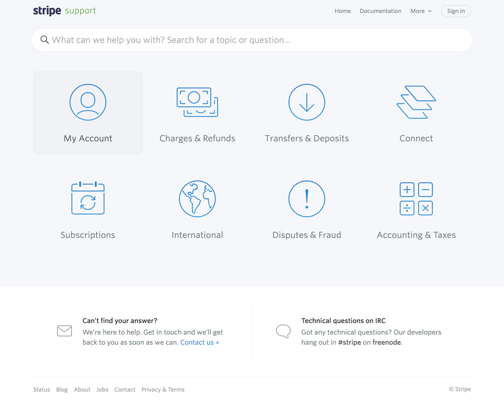Select the Disputes & Fraud exclamation icon
The image size is (504, 420).
tap(307, 199)
